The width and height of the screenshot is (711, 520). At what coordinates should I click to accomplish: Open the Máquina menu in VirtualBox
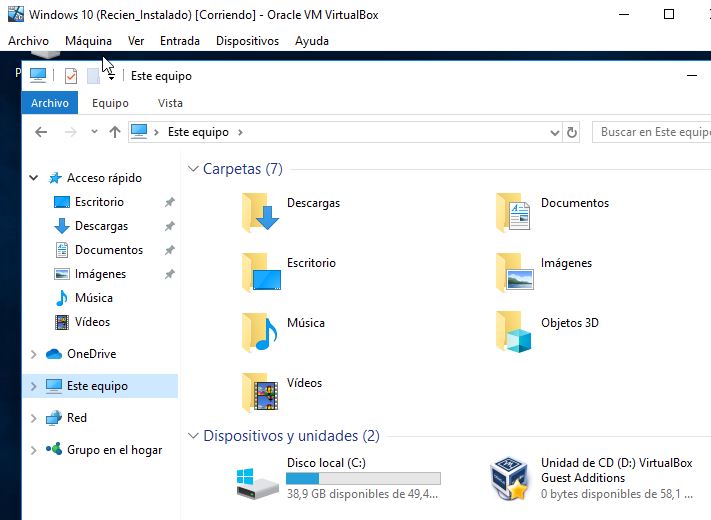pyautogui.click(x=88, y=41)
